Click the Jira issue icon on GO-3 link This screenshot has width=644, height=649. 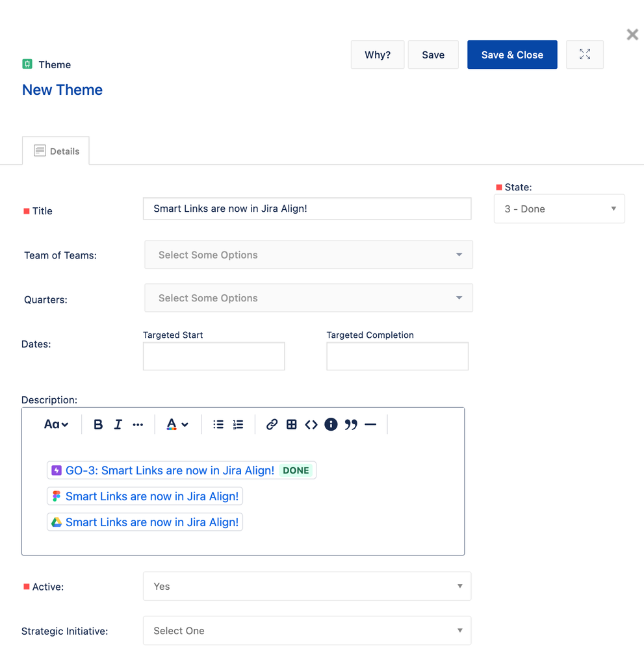57,470
